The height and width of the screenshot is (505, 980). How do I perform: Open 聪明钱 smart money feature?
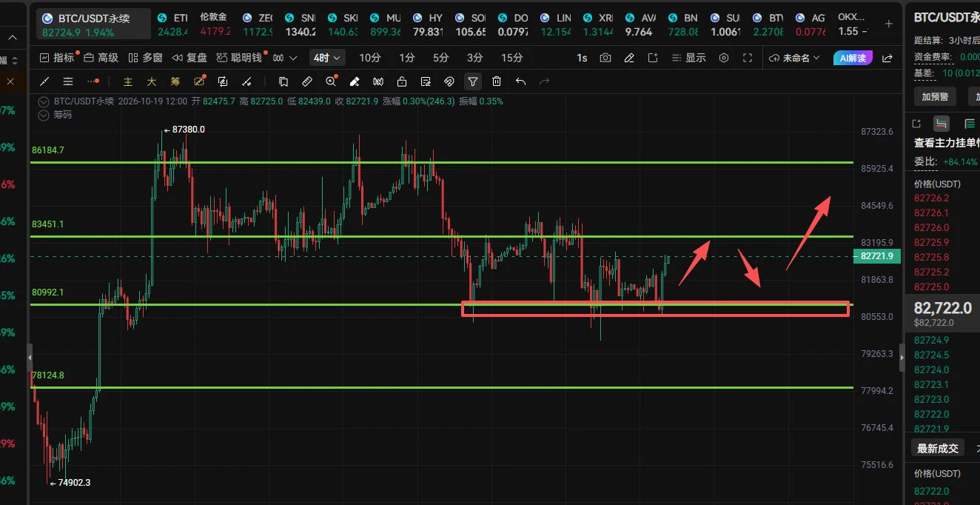[x=239, y=58]
